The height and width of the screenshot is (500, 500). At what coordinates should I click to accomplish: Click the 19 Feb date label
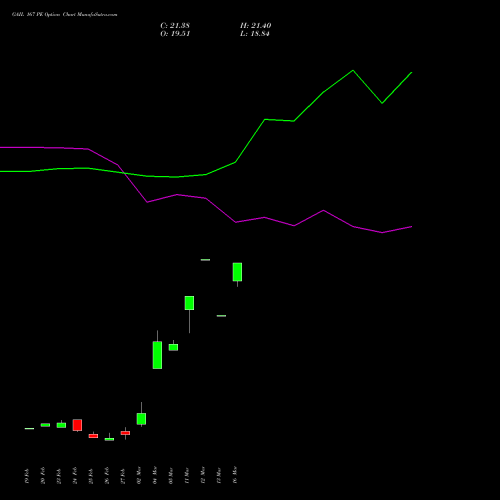27,476
